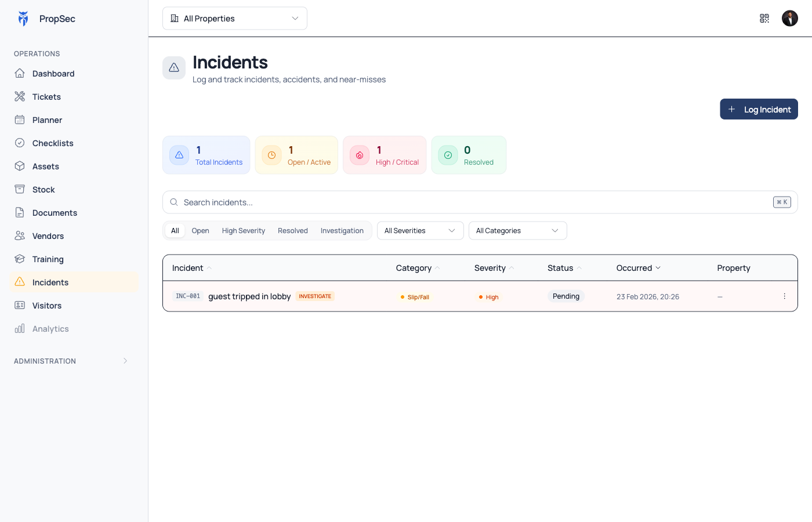This screenshot has height=522, width=812.
Task: Expand the Administration section chevron
Action: point(125,361)
